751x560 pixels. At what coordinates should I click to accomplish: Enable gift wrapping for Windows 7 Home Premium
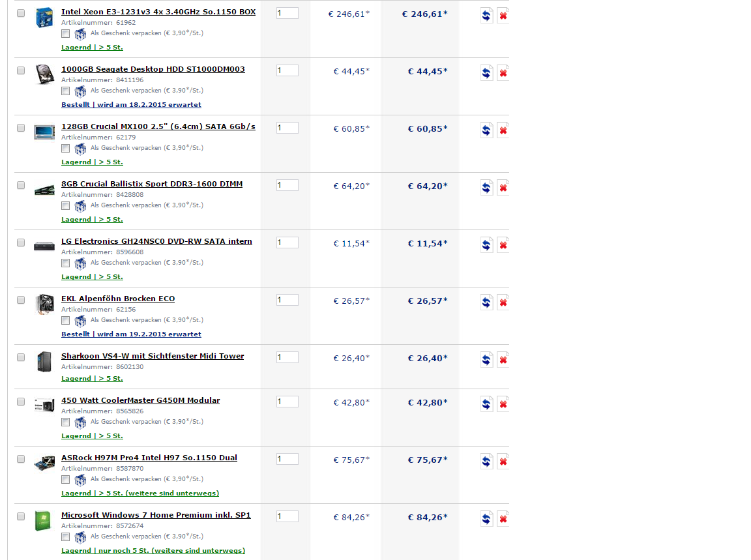pos(66,537)
